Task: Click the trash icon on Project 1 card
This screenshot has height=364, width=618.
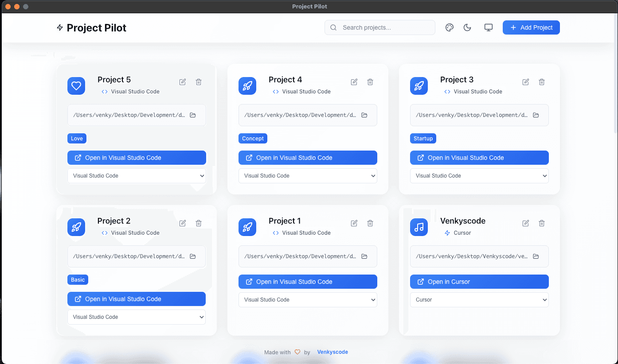Action: (x=370, y=223)
